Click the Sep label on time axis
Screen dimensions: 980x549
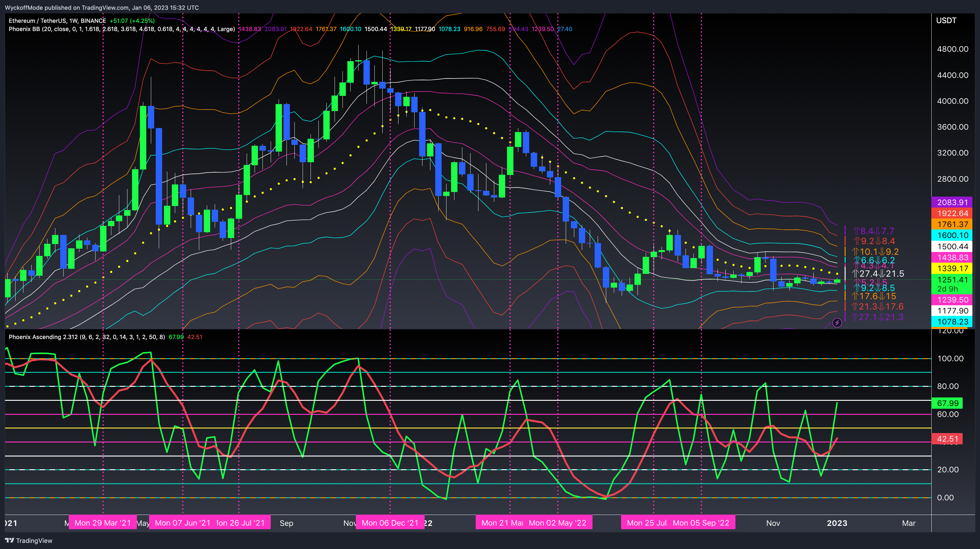[x=287, y=523]
